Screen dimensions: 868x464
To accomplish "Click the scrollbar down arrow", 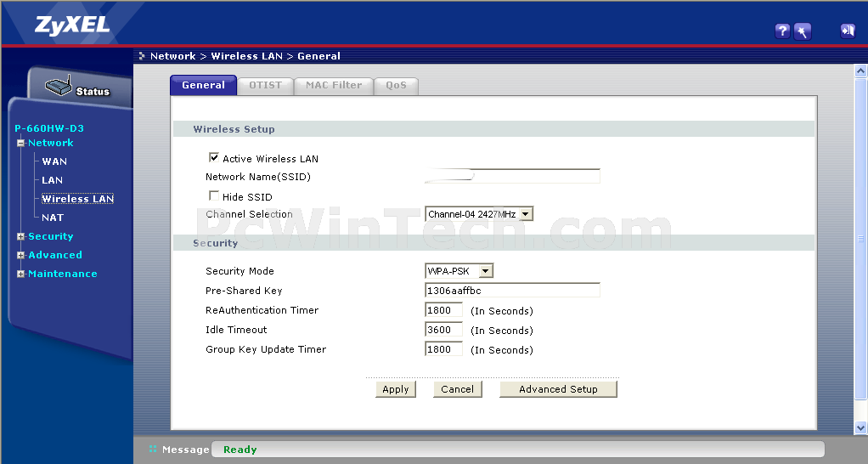I will (860, 427).
